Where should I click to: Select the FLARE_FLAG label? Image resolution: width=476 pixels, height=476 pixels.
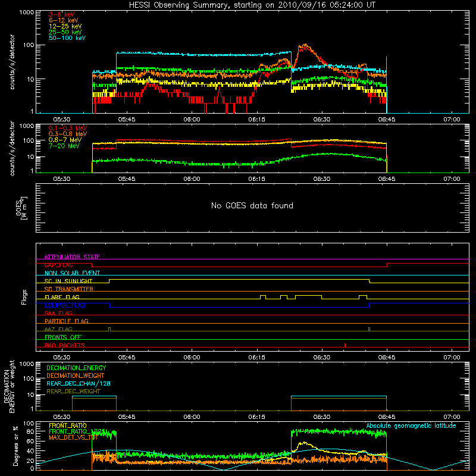[x=62, y=297]
